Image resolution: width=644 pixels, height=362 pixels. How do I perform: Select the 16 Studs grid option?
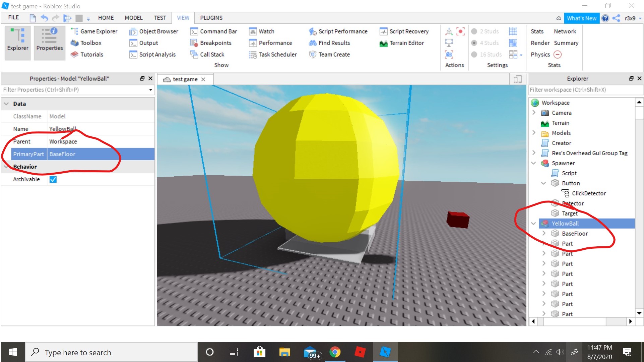(x=487, y=54)
